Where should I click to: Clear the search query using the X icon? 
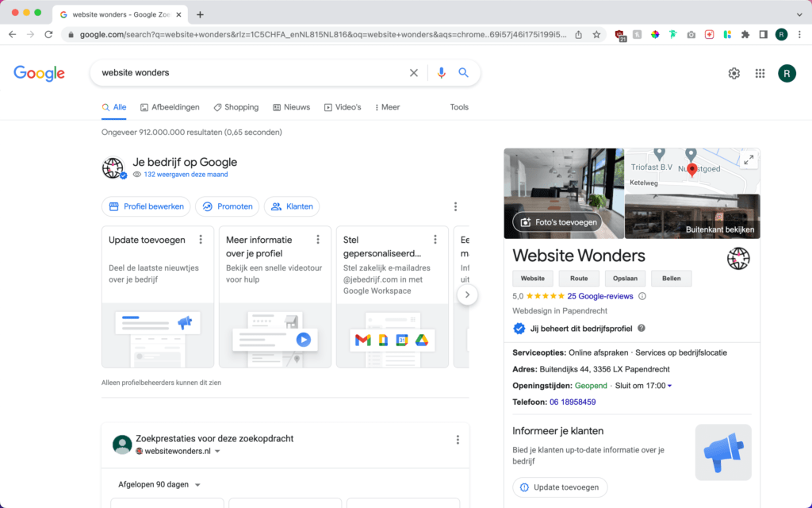tap(413, 72)
